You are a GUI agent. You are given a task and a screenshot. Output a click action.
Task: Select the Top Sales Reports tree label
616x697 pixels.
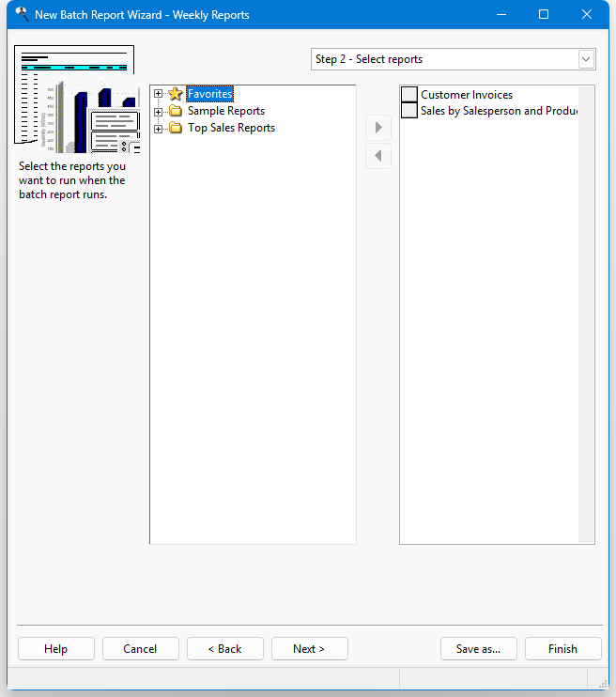(x=231, y=128)
